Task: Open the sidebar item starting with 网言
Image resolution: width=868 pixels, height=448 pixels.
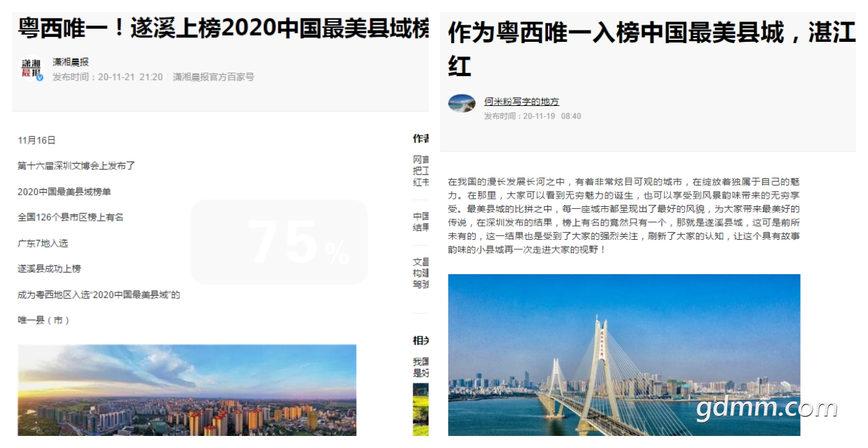Action: [x=420, y=170]
